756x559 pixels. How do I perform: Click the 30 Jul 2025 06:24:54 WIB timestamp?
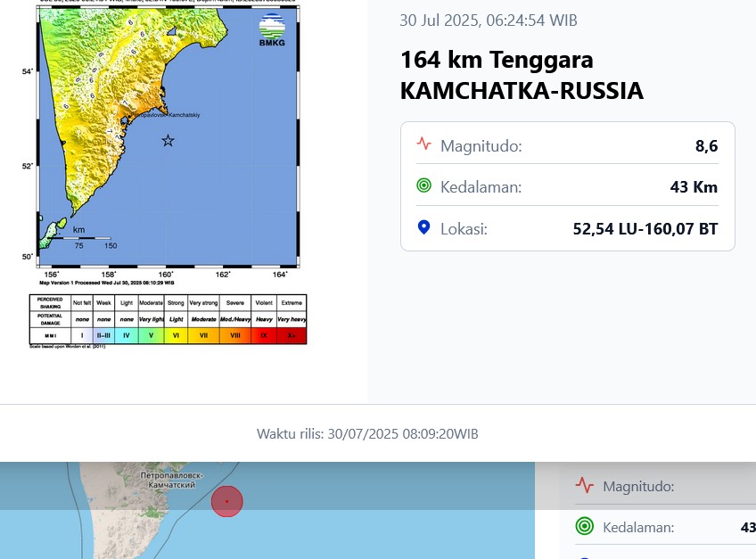click(494, 21)
